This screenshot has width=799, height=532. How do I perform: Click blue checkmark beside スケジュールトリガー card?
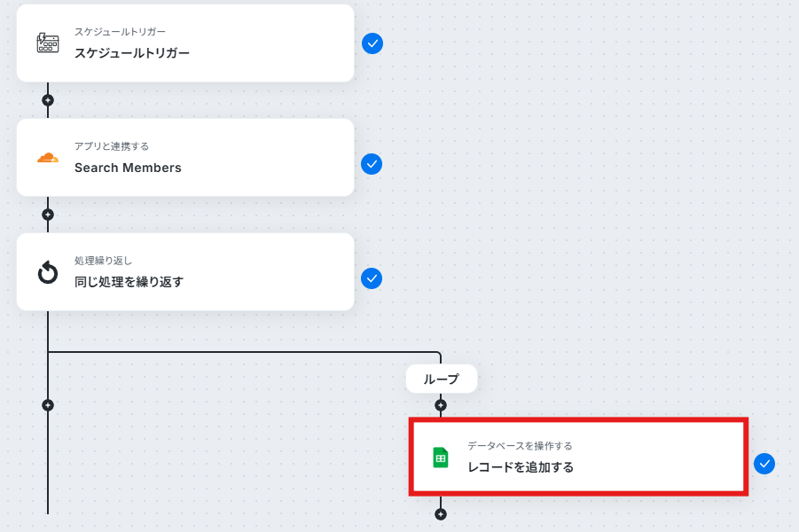coord(372,43)
